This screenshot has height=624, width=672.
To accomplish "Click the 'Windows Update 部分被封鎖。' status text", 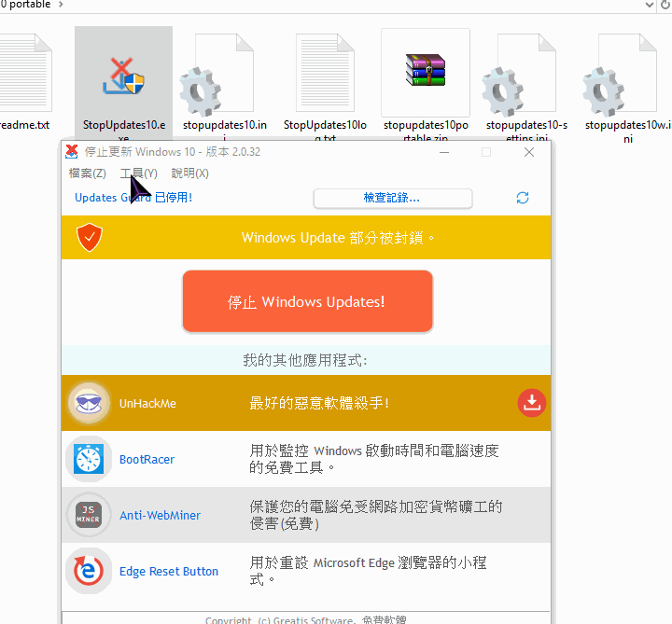I will (338, 237).
